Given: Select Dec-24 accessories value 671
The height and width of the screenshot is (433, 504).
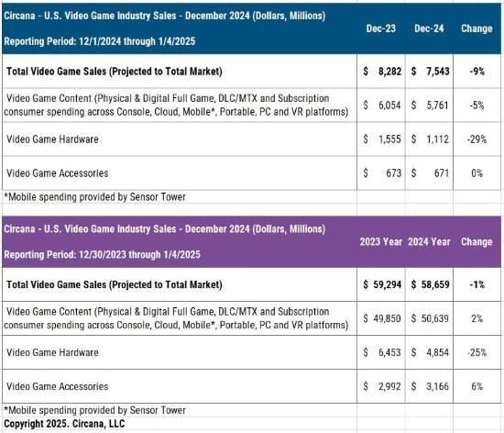Looking at the screenshot, I should (430, 173).
